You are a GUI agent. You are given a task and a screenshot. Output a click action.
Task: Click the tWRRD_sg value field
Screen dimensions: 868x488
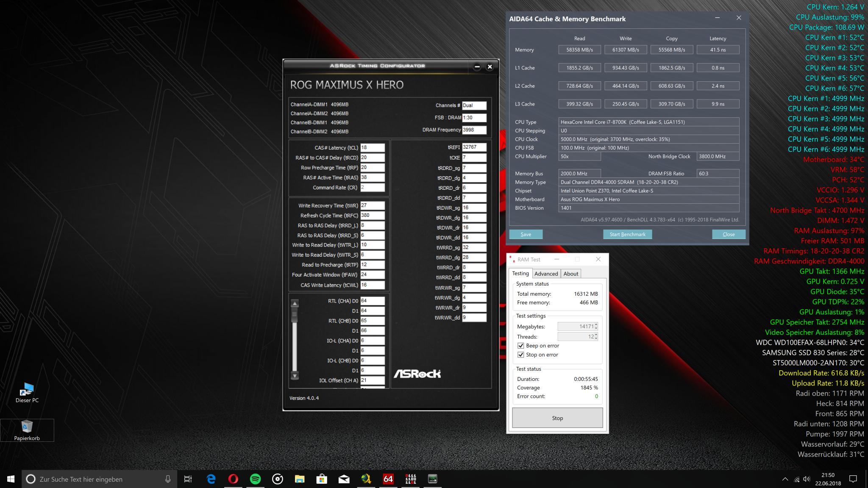coord(474,247)
